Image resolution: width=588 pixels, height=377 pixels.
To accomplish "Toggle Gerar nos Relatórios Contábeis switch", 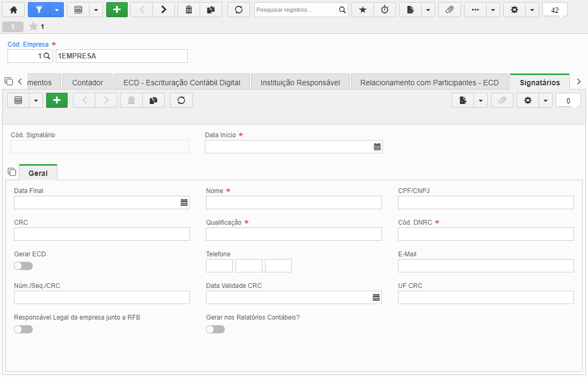I will [215, 329].
